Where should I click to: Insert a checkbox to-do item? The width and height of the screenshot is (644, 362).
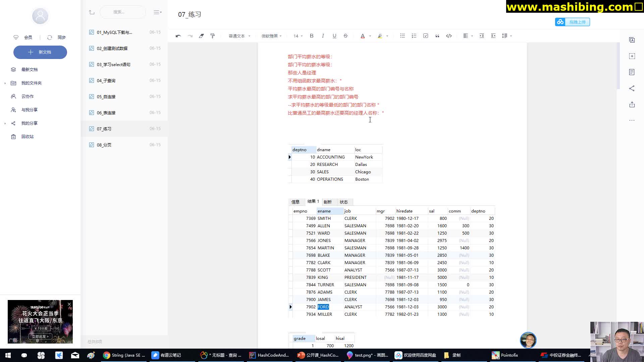tap(426, 36)
